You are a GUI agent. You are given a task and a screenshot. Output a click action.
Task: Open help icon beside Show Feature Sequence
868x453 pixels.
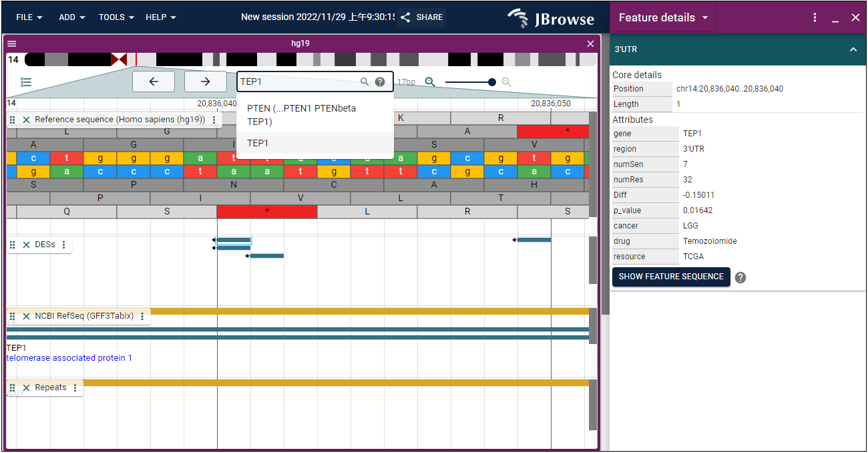pos(740,277)
